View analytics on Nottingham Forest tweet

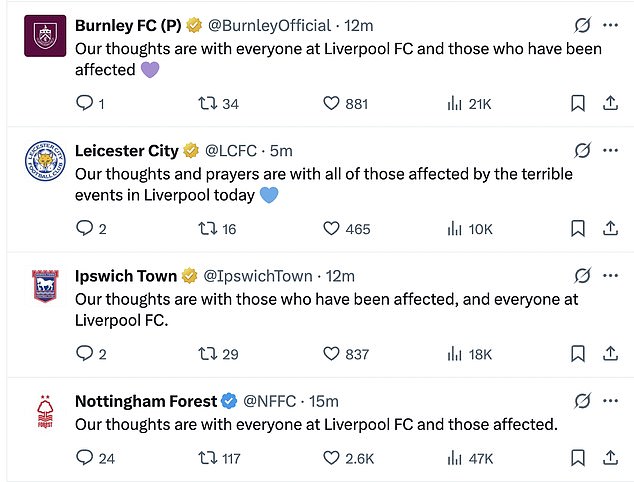(453, 458)
